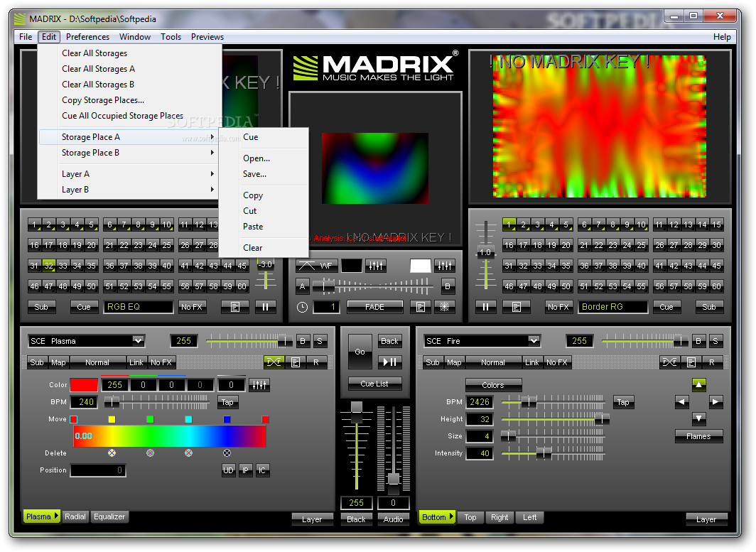This screenshot has width=756, height=552.
Task: Open the Cue List
Action: pyautogui.click(x=374, y=384)
